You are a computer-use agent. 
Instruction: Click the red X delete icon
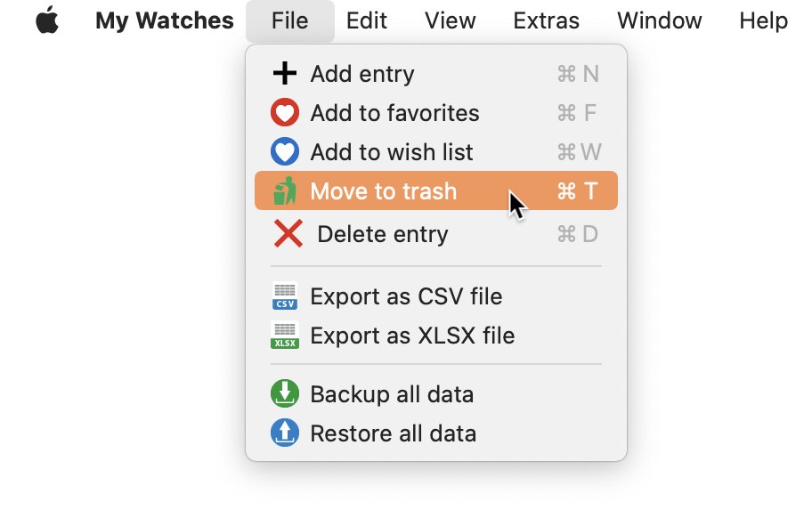[x=288, y=233]
